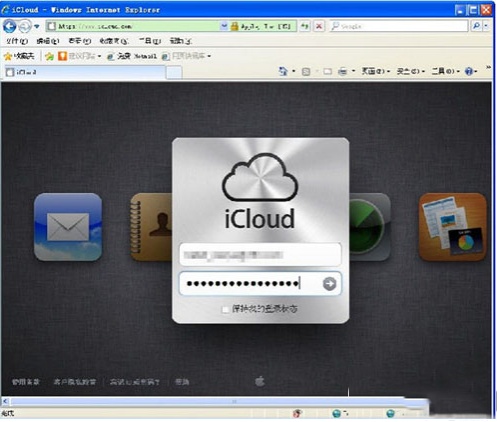Image resolution: width=497 pixels, height=422 pixels.
Task: Click the Read Mail icon in command bar
Action: pyautogui.click(x=327, y=71)
